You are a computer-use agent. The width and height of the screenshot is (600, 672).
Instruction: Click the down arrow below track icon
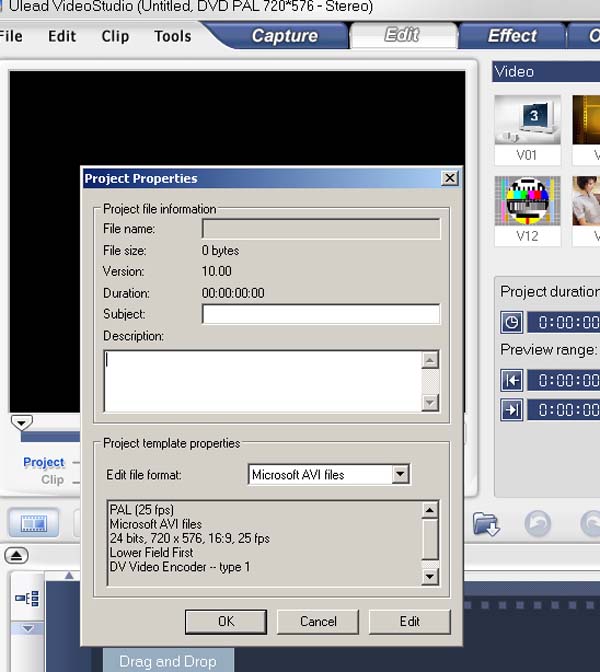[x=27, y=629]
